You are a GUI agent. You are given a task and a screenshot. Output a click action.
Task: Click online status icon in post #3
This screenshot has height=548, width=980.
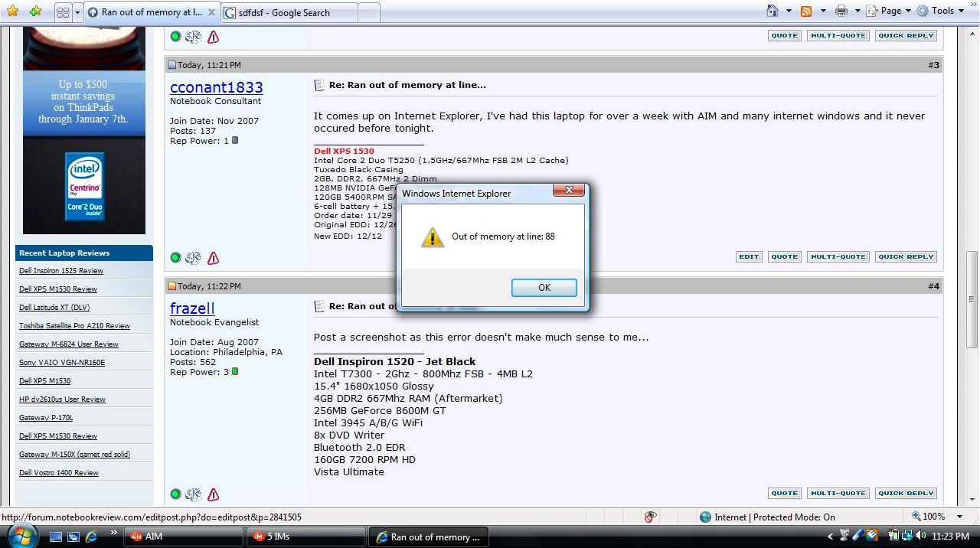(175, 258)
